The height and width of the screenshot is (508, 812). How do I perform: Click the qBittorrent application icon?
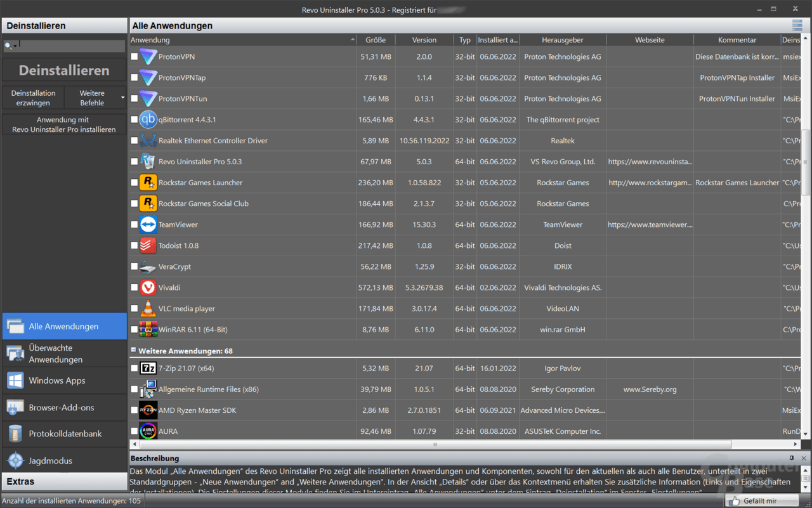(148, 119)
